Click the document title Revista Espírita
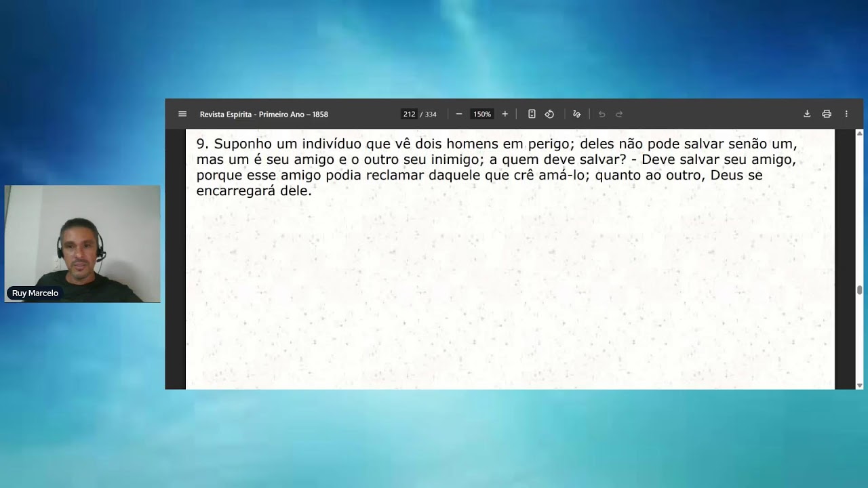This screenshot has width=868, height=488. (x=264, y=114)
